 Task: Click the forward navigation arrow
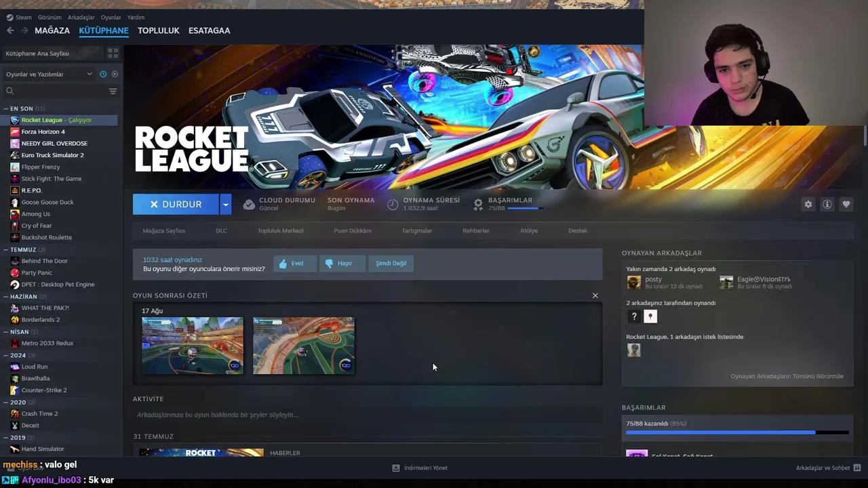24,30
